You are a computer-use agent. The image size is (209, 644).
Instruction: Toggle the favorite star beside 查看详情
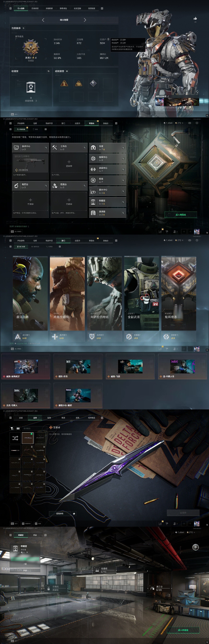74,514
